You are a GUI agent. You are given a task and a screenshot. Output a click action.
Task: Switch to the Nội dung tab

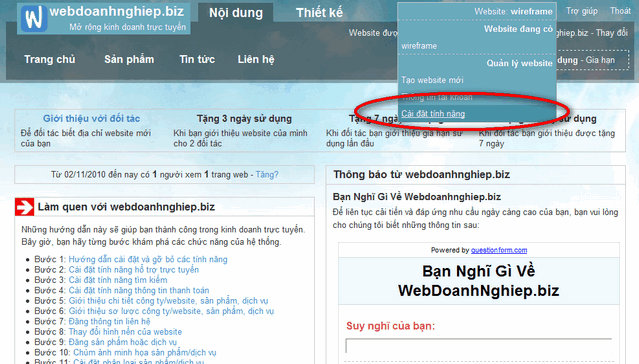(x=236, y=13)
